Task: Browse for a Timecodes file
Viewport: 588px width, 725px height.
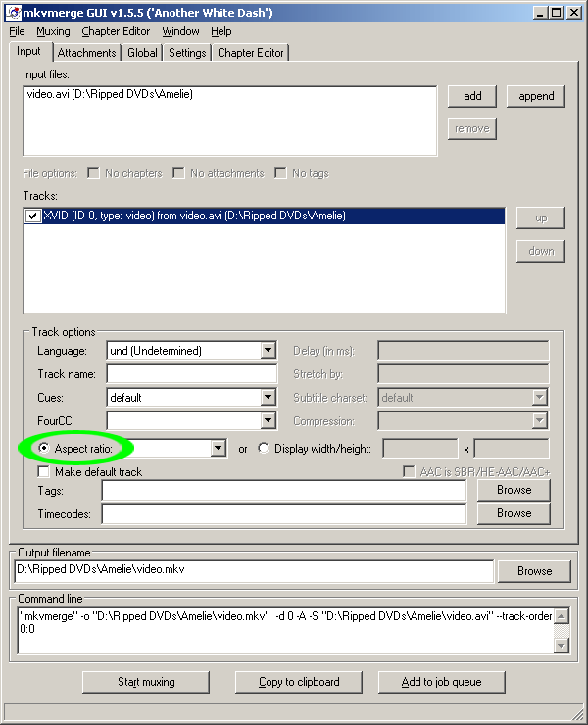Action: point(514,513)
